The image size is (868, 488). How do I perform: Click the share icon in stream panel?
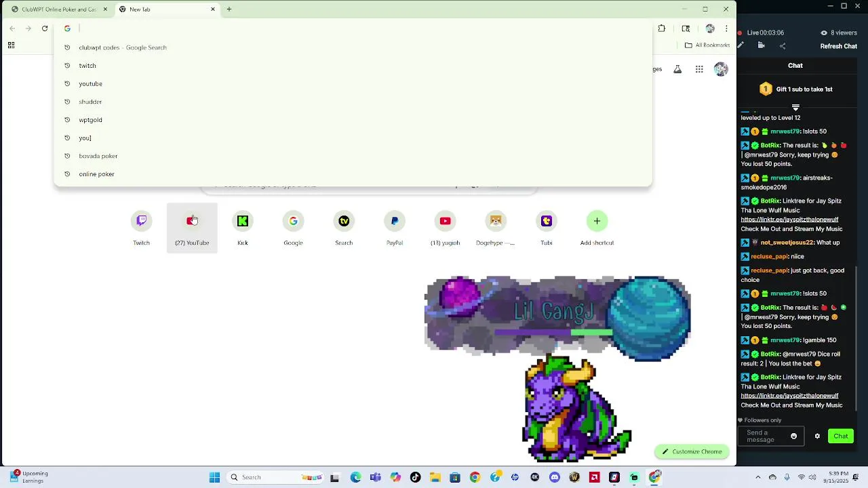point(783,46)
